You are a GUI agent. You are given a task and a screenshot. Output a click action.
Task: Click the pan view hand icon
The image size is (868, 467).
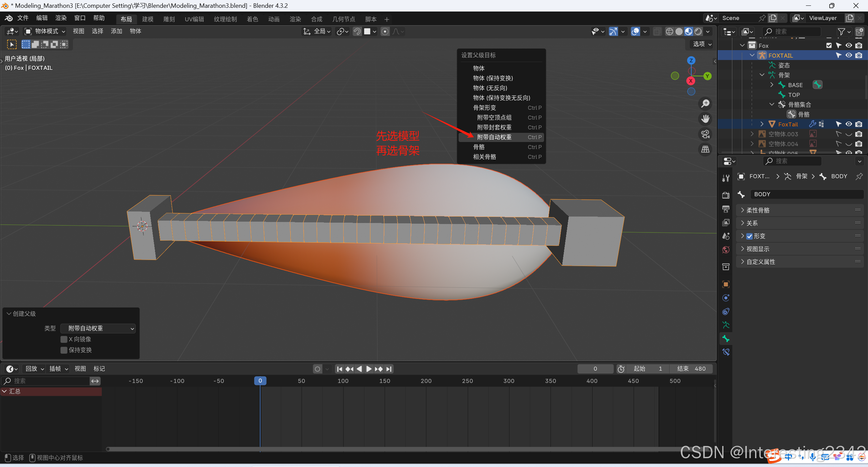706,119
